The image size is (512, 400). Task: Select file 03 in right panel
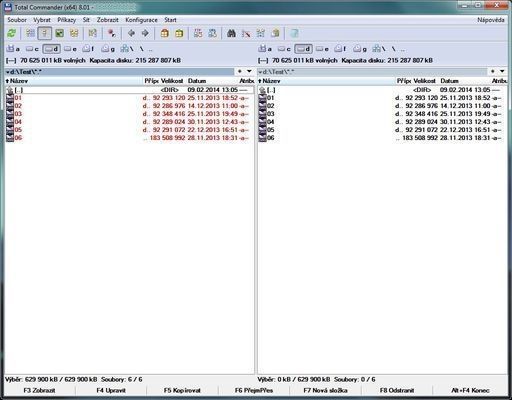point(379,114)
